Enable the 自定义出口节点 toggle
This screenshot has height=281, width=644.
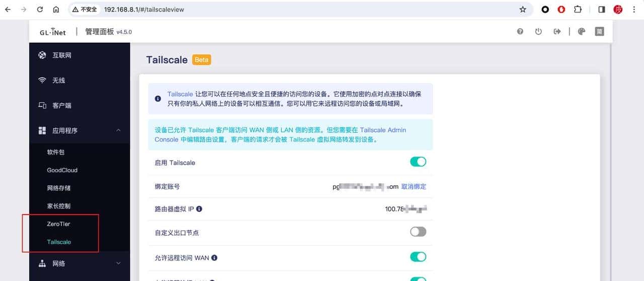(x=418, y=232)
